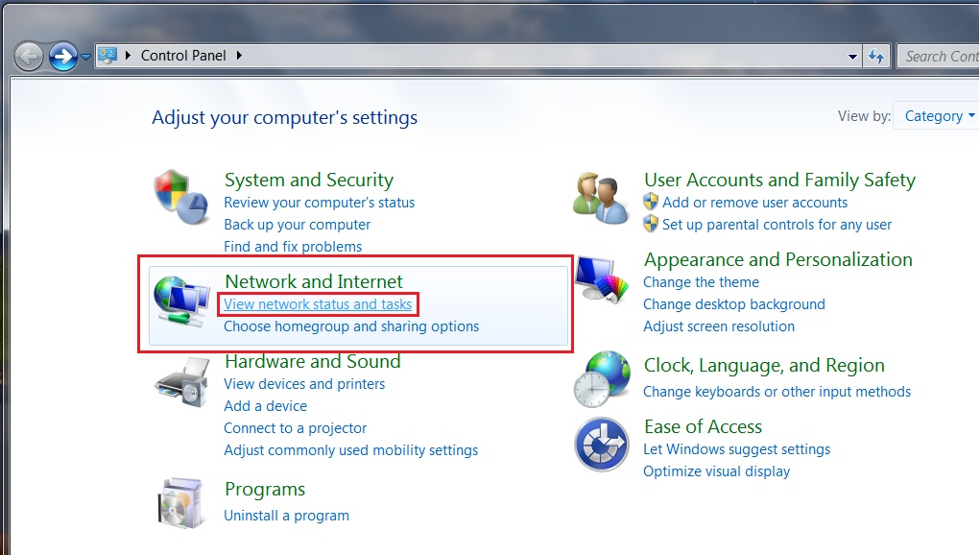This screenshot has width=980, height=555.
Task: Open Programs heading
Action: [x=265, y=490]
